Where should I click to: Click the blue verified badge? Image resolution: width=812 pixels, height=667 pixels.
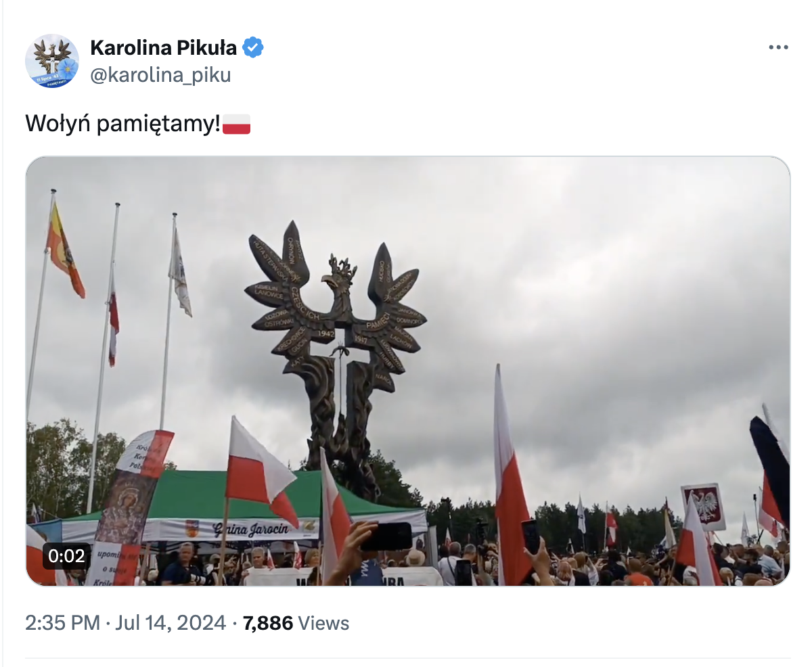[254, 48]
